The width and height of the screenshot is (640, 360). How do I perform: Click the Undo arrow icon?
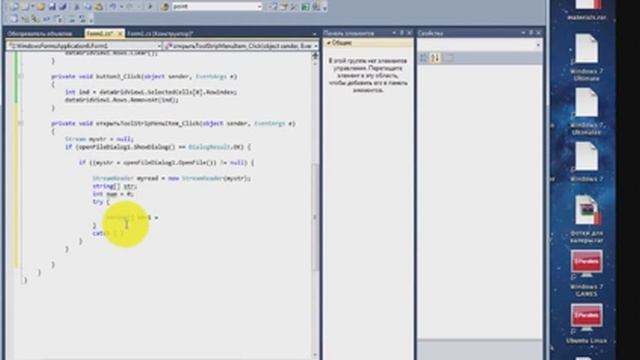(x=113, y=7)
